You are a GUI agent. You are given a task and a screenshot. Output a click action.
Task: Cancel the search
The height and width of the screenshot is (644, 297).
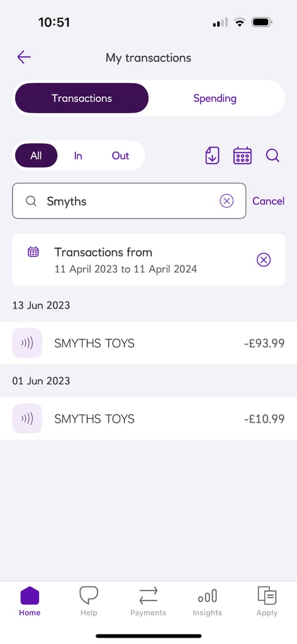(x=268, y=201)
